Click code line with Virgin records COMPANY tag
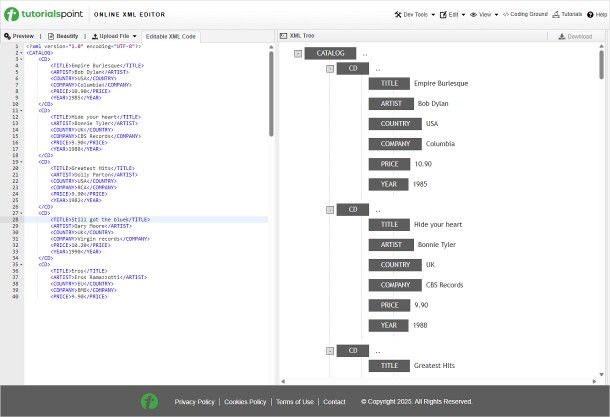Screen dimensions: 610x417 100,239
